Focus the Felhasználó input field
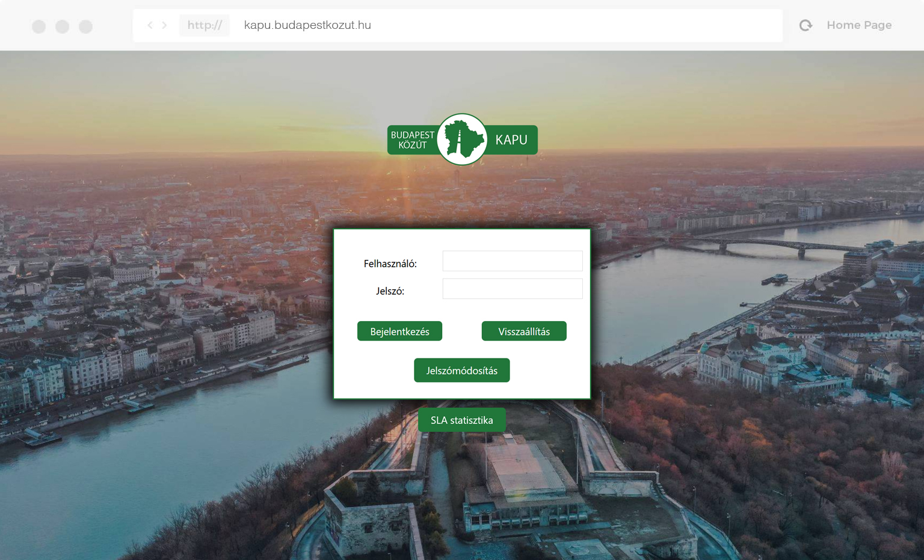The height and width of the screenshot is (560, 924). [x=513, y=261]
